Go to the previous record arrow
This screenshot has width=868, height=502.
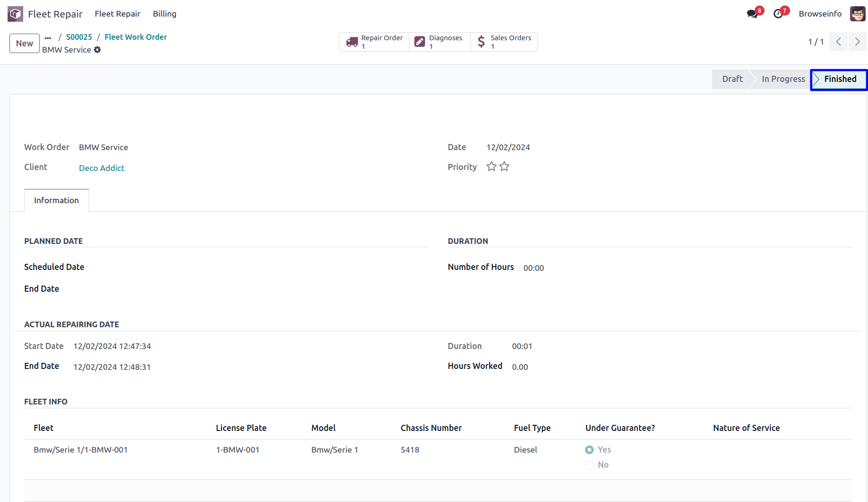pos(839,42)
